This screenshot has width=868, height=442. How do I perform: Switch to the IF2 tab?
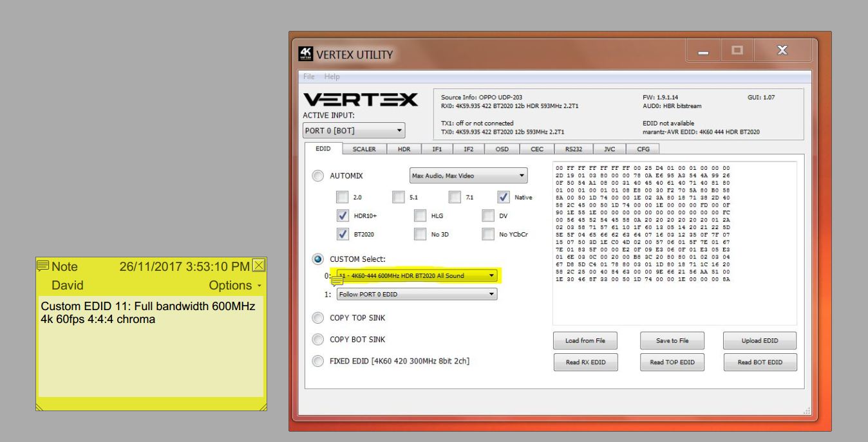(x=468, y=149)
